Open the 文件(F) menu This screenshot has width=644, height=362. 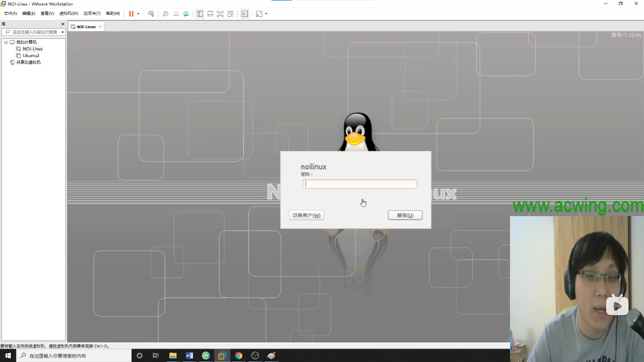10,13
